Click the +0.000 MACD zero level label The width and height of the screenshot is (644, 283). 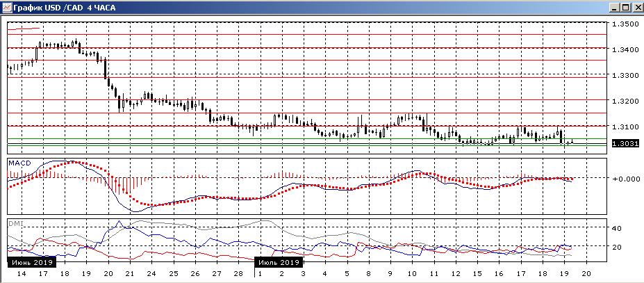626,179
